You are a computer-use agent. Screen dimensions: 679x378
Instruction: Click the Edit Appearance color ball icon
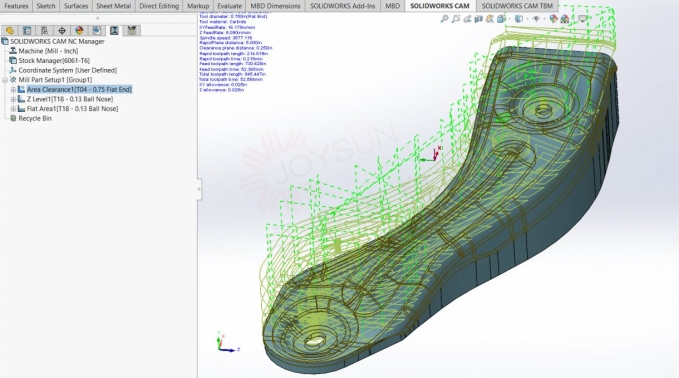pyautogui.click(x=553, y=19)
